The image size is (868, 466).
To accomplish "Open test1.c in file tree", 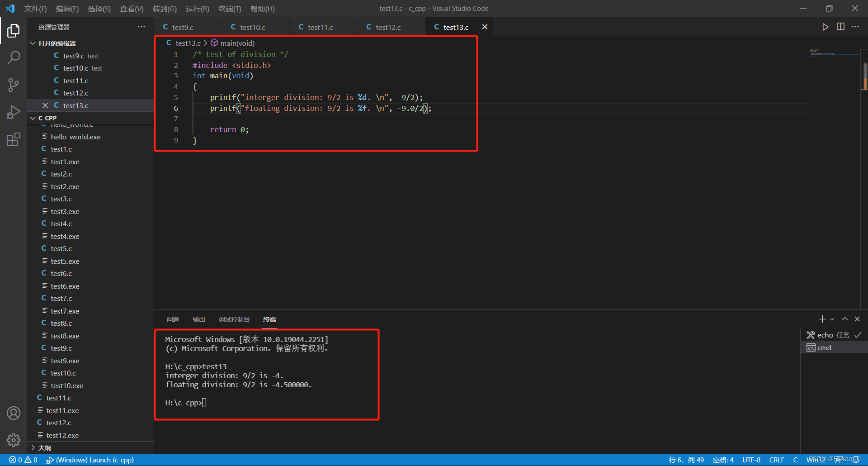I will pos(90,149).
